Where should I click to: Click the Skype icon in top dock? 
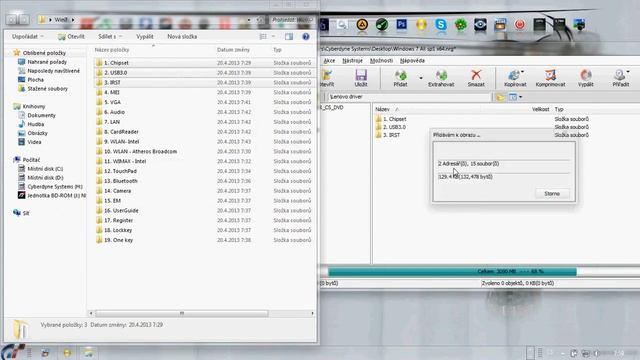[x=441, y=25]
